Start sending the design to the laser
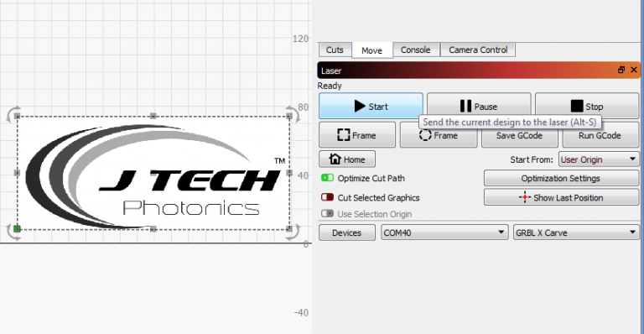The image size is (644, 334). (371, 106)
